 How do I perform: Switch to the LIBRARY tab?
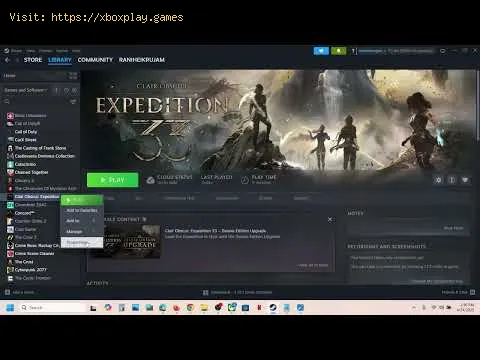tap(60, 60)
